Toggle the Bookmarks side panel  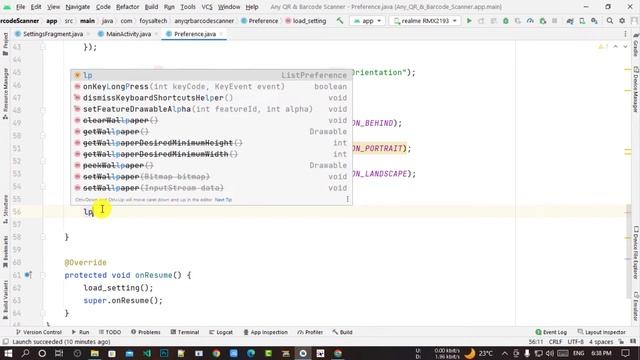pyautogui.click(x=5, y=251)
